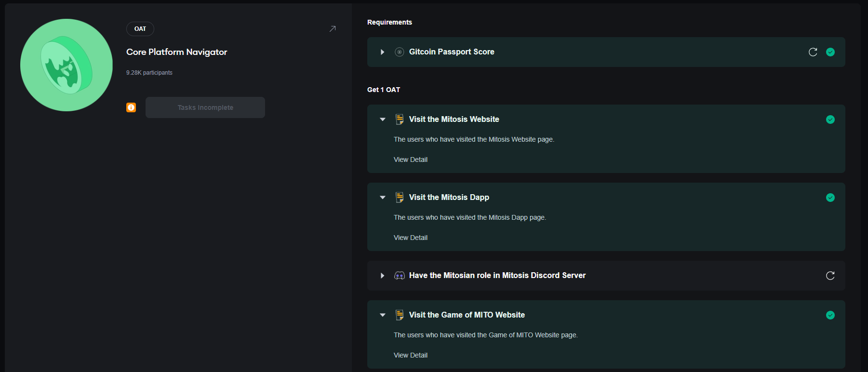Click the Visit the Mitosis Website title
This screenshot has height=372, width=868.
(454, 120)
